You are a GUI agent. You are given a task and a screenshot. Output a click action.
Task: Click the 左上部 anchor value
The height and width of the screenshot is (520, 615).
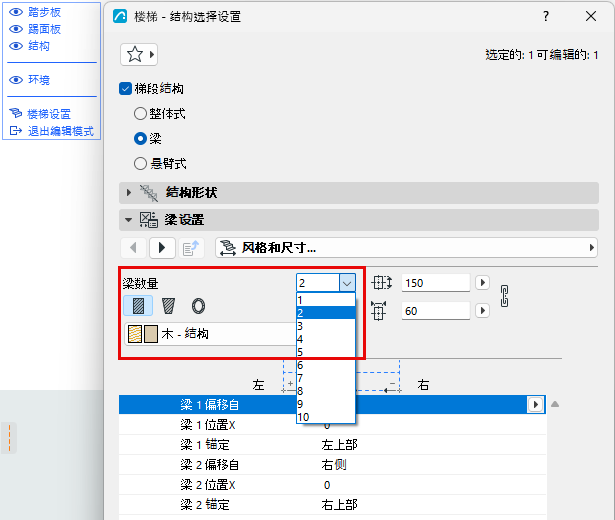(x=339, y=445)
